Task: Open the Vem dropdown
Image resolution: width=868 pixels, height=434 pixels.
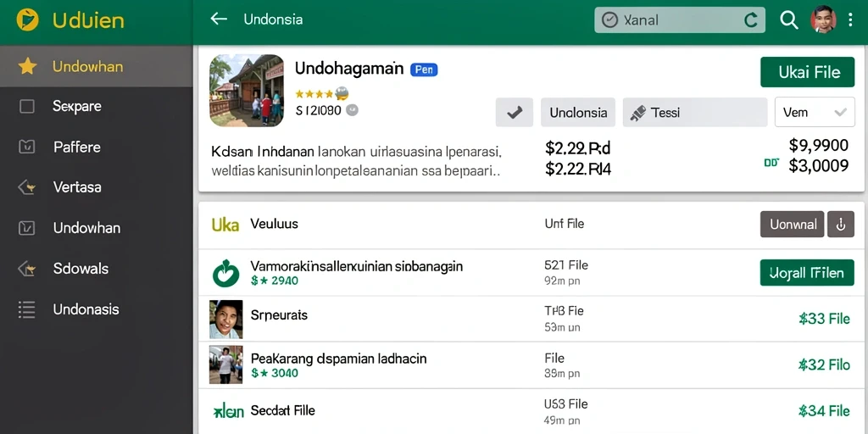Action: tap(815, 113)
